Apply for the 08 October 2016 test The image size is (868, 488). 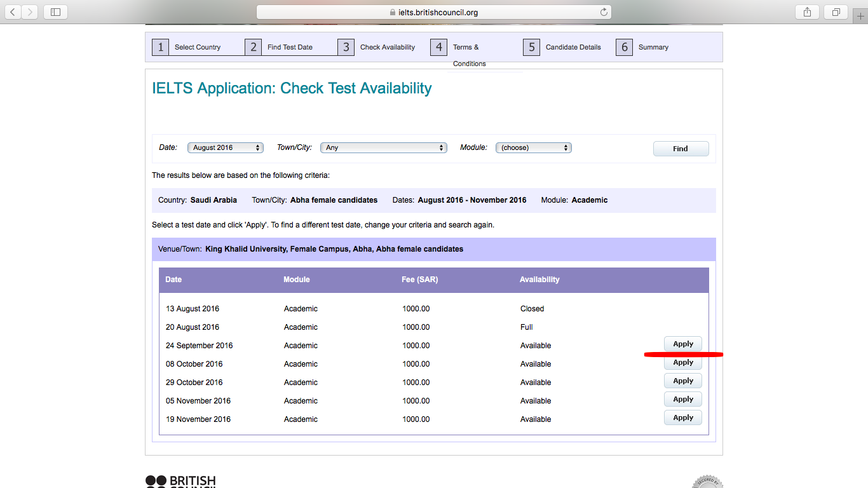tap(683, 362)
